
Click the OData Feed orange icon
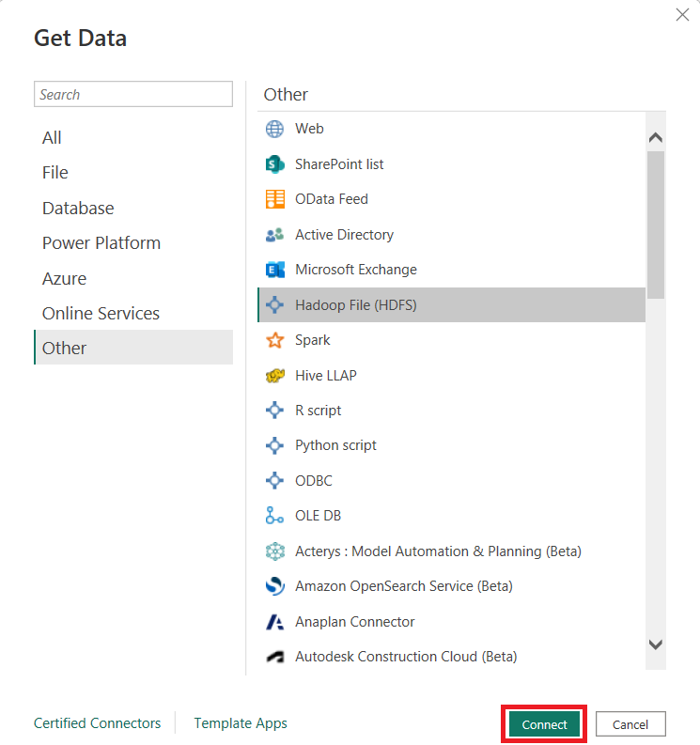(274, 199)
